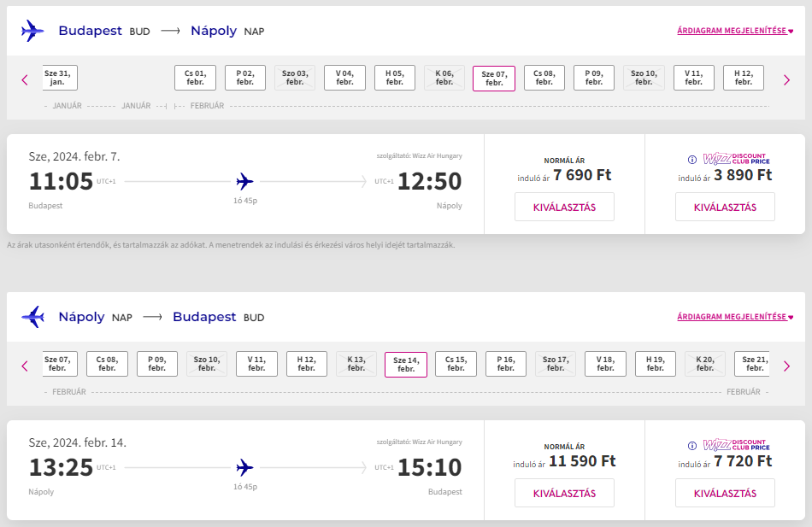
Task: Open Wizz Discount Club info for return flight
Action: click(x=691, y=446)
